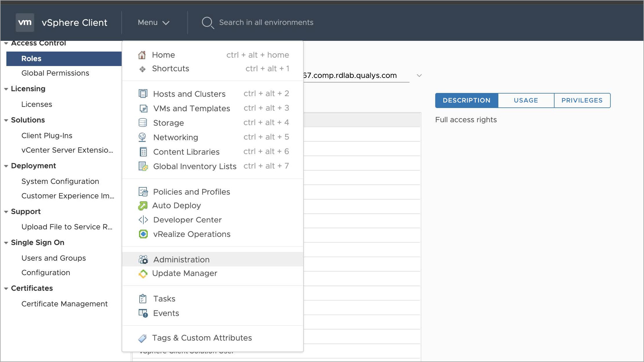Viewport: 644px width, 362px height.
Task: Click the Tags & Custom Attributes tag icon
Action: coord(142,338)
